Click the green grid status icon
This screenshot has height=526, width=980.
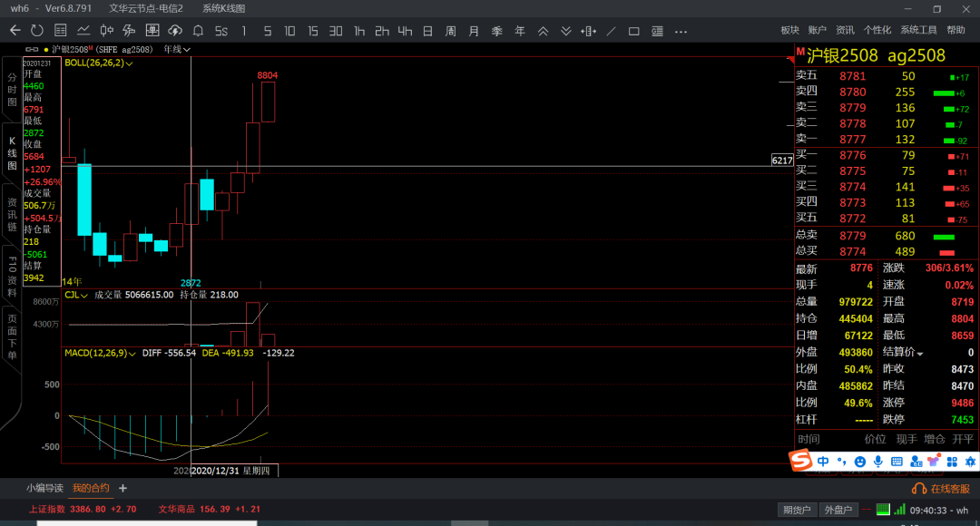click(883, 510)
